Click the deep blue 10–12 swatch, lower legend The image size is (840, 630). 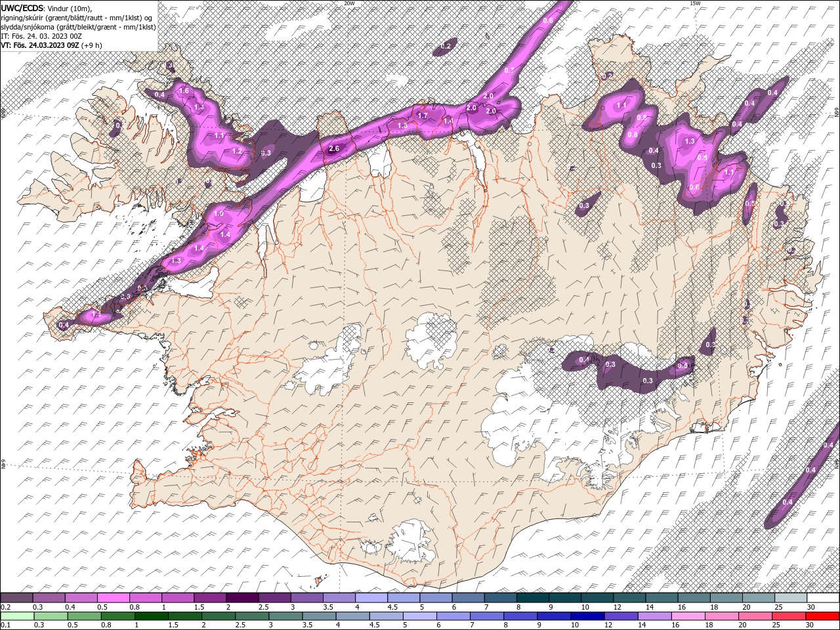pos(587,616)
